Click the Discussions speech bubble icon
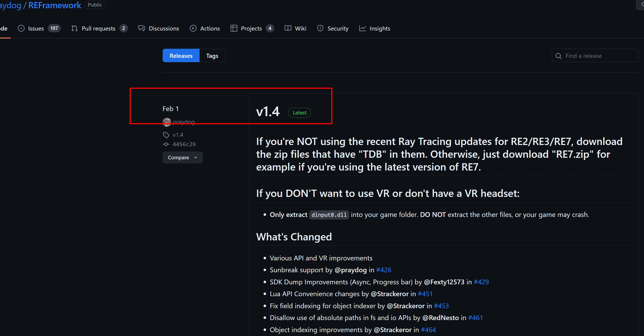Screen dimensions: 644x336 (141, 28)
